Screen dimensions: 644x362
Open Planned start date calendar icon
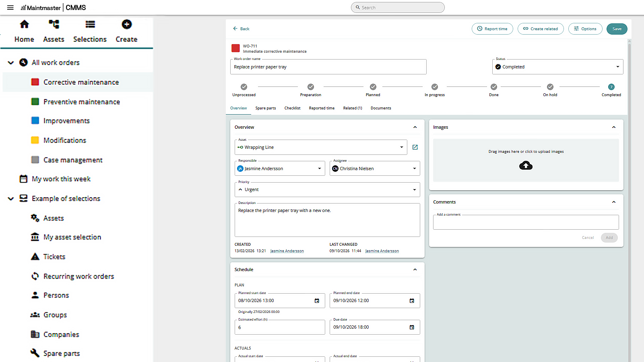[x=317, y=301]
